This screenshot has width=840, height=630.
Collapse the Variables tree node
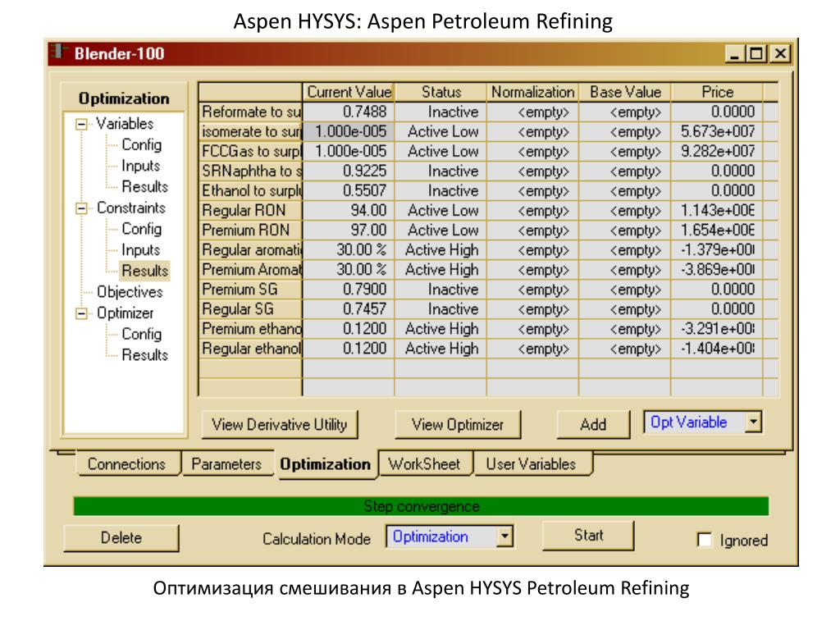[81, 125]
